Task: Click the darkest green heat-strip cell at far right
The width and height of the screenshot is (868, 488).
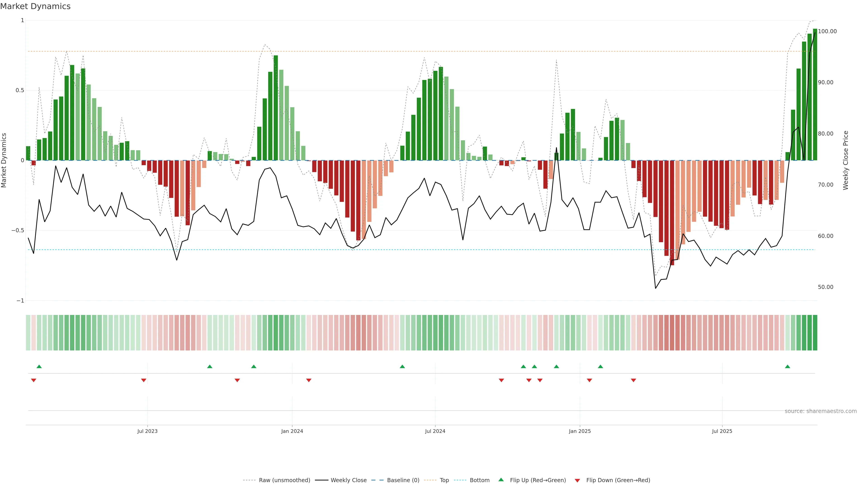Action: (815, 332)
